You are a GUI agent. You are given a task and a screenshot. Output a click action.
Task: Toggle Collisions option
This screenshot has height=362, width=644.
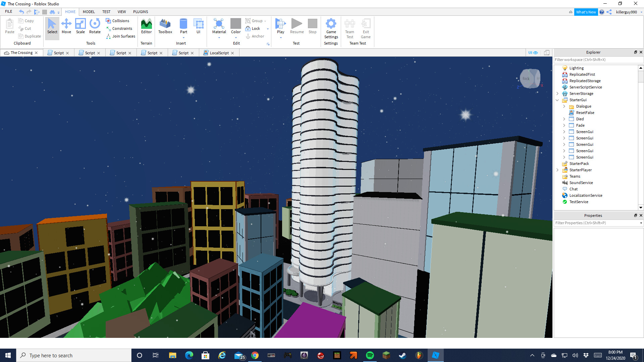pyautogui.click(x=117, y=21)
